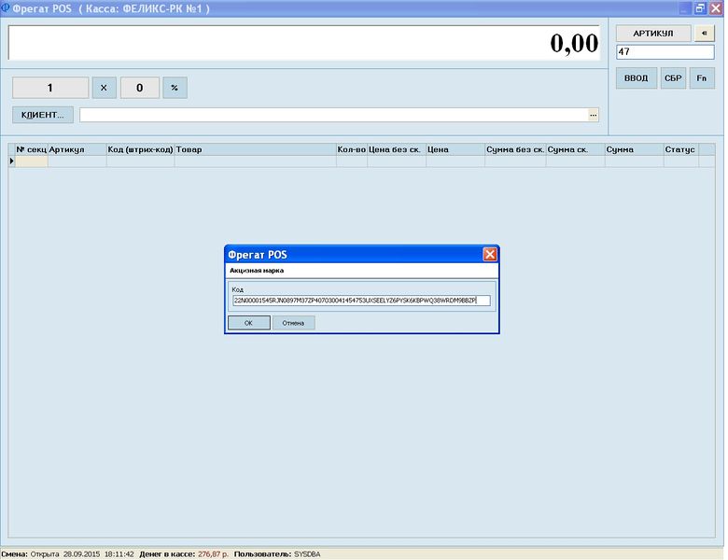Click into the Код excise code field
The width and height of the screenshot is (728, 560).
361,301
